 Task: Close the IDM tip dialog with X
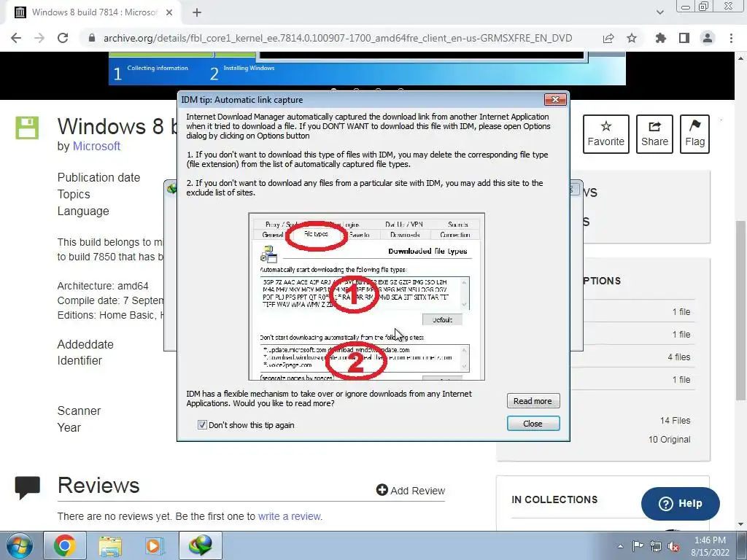tap(555, 99)
